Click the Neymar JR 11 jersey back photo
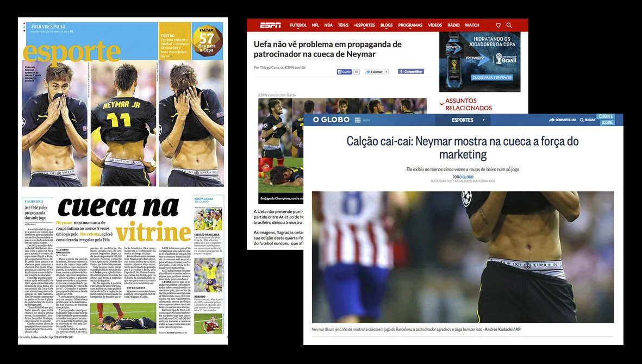642x364 pixels. 123,124
